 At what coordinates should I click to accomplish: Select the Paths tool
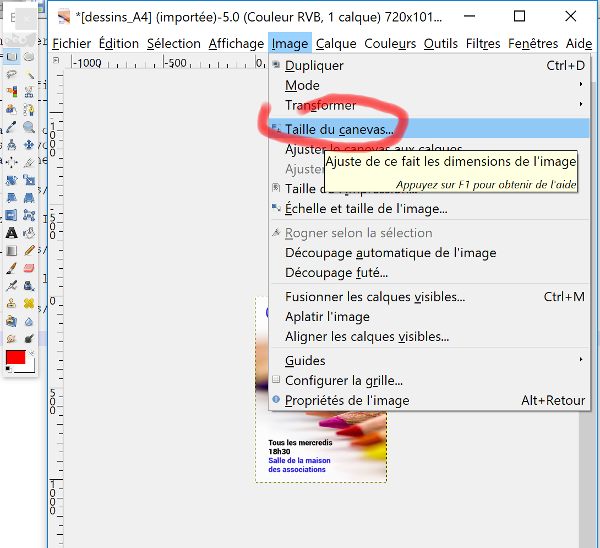tap(29, 109)
